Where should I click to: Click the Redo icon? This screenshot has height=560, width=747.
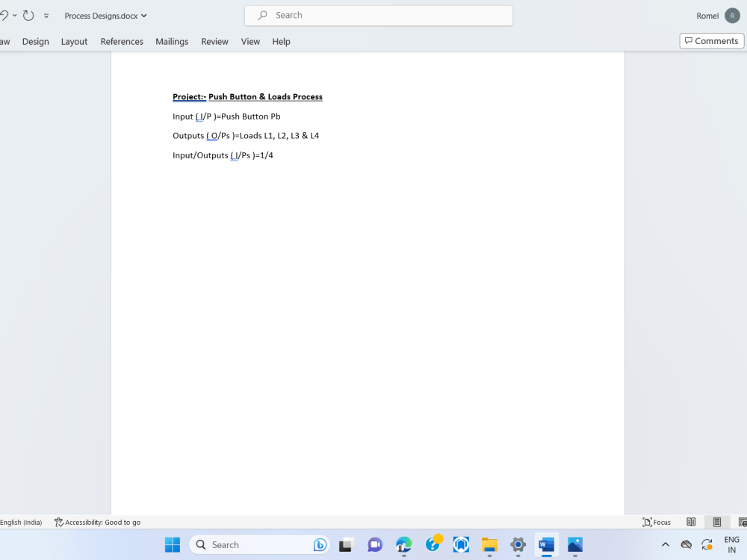pyautogui.click(x=27, y=15)
